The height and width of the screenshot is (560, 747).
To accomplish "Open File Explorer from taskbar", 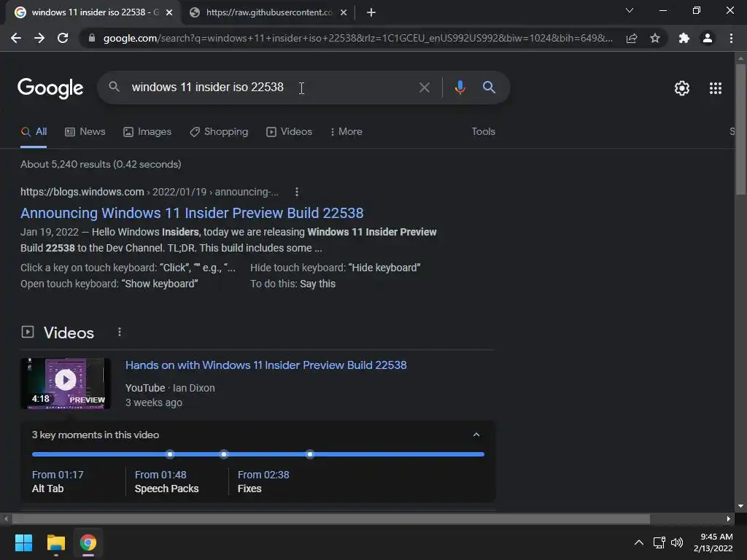I will pyautogui.click(x=55, y=542).
